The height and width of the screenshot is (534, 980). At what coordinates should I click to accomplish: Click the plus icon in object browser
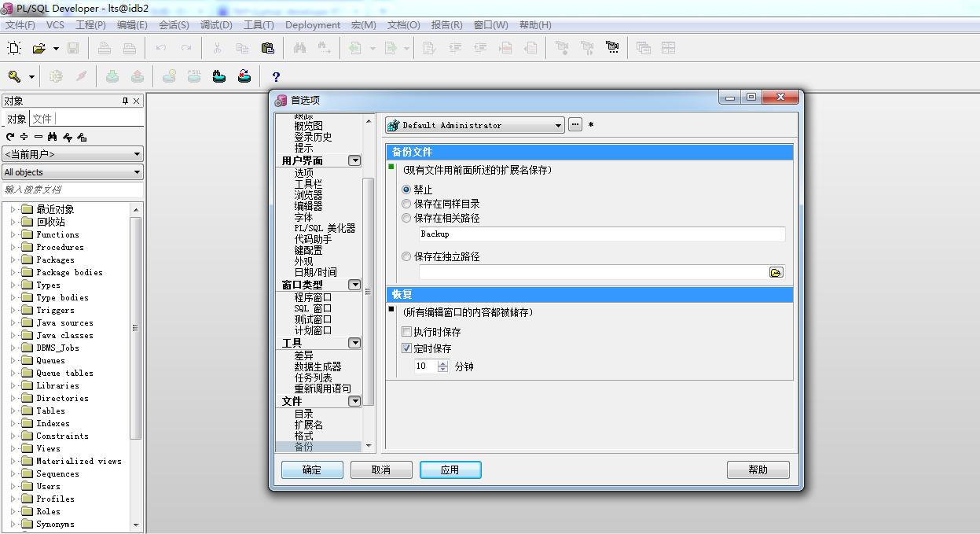[24, 137]
